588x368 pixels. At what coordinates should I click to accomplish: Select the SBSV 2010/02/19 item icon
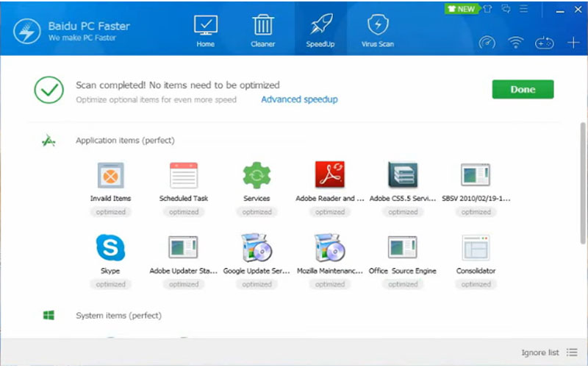point(476,174)
